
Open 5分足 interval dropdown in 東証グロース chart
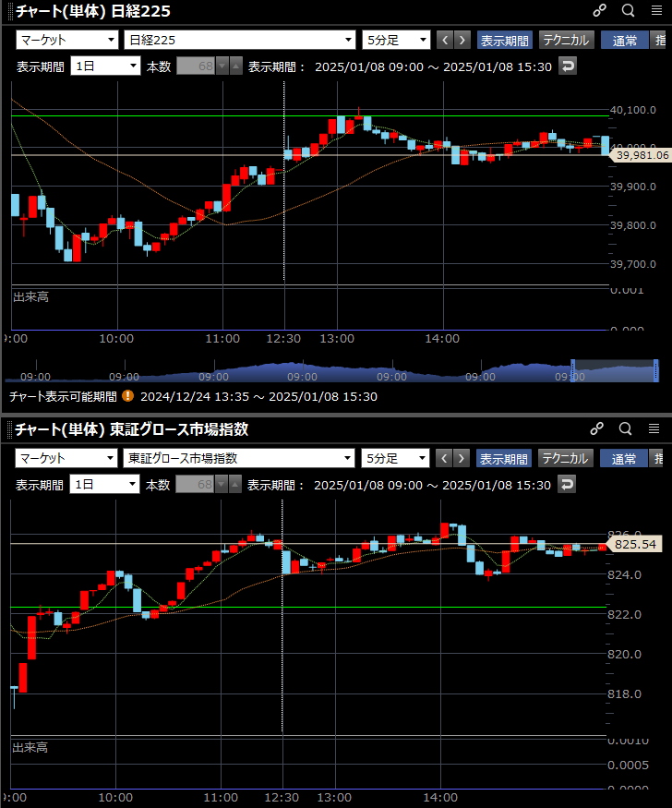pyautogui.click(x=395, y=458)
